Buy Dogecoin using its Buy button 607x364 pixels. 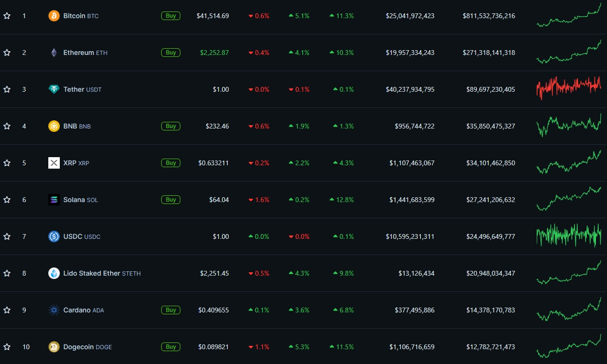pos(171,347)
